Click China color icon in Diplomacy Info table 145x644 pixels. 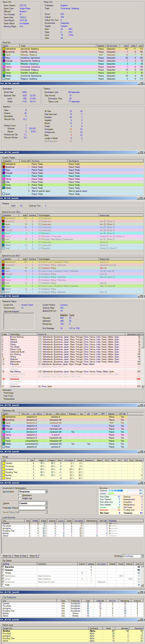[x=4, y=432]
